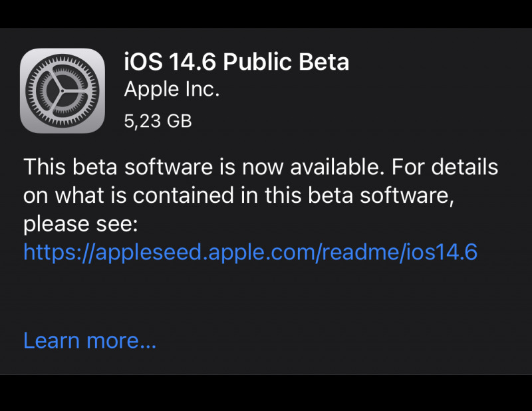Tap the Settings gear icon
This screenshot has width=532, height=411.
63,91
